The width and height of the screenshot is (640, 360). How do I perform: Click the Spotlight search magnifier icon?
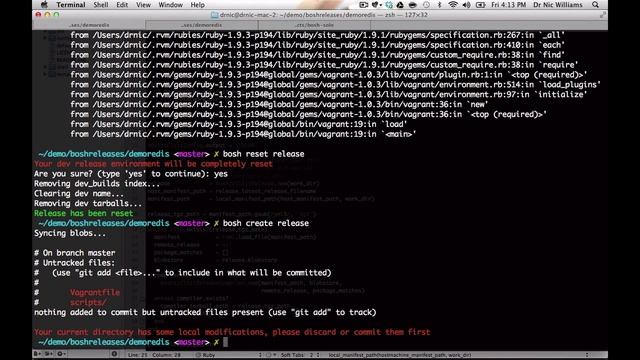click(596, 5)
